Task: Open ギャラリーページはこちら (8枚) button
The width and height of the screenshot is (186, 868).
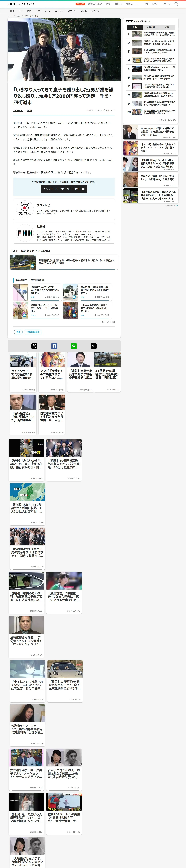Action: [x=64, y=189]
